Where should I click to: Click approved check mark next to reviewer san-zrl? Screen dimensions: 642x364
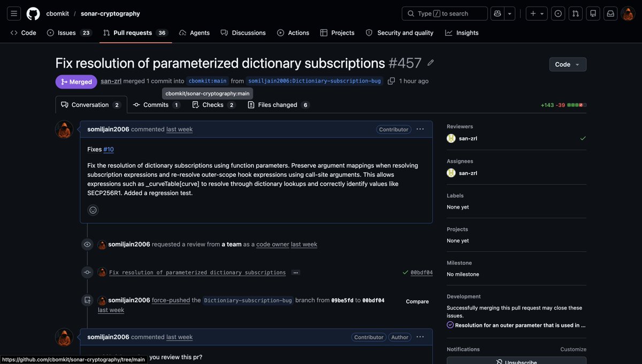(x=583, y=138)
